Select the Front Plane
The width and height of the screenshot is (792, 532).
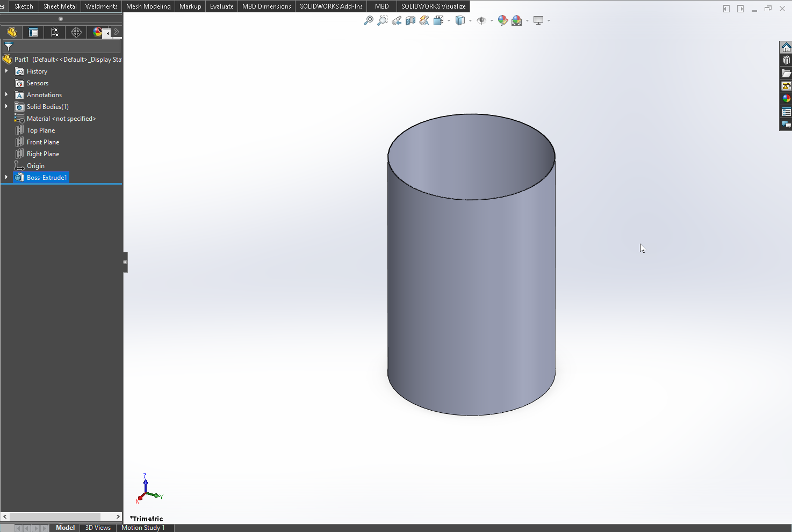pos(43,142)
